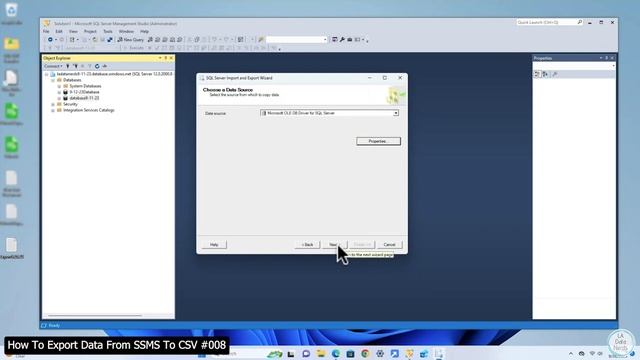This screenshot has height=360, width=640.
Task: Click the toolbox icon right of the wrench
Action: pos(350,40)
